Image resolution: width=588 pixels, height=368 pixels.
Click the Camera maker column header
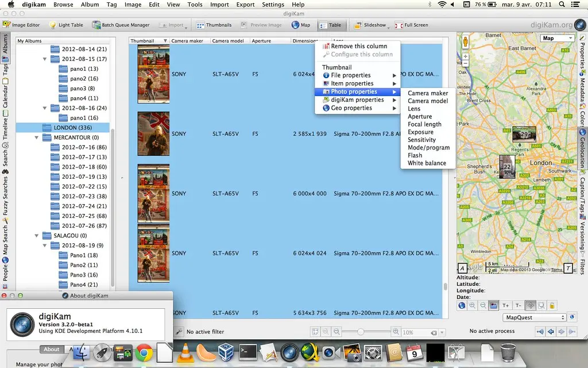pyautogui.click(x=189, y=41)
